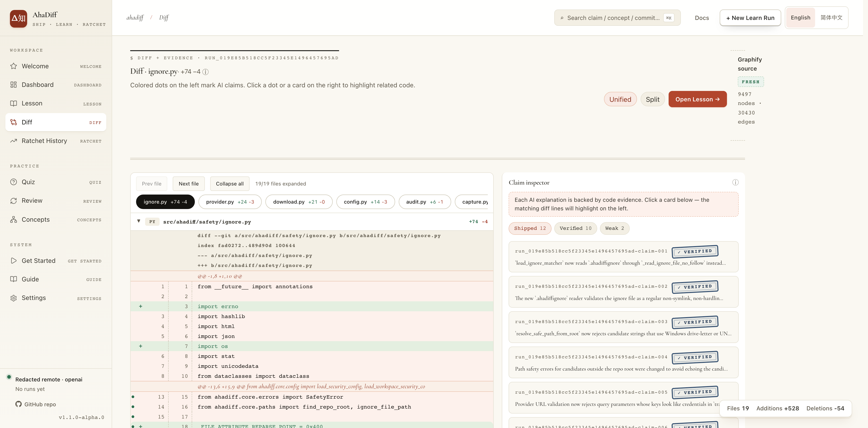Filter claims by Verified 10
Viewport: 868px width, 428px height.
tap(575, 228)
